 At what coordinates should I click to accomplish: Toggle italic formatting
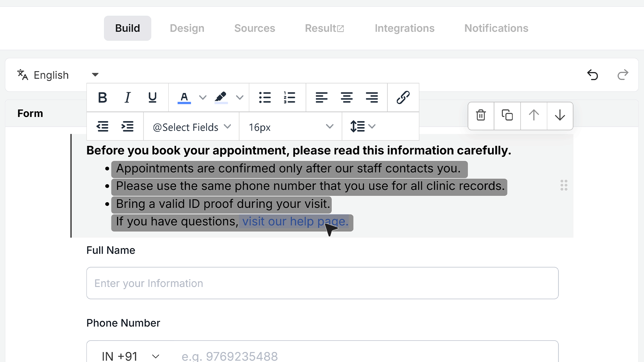127,98
